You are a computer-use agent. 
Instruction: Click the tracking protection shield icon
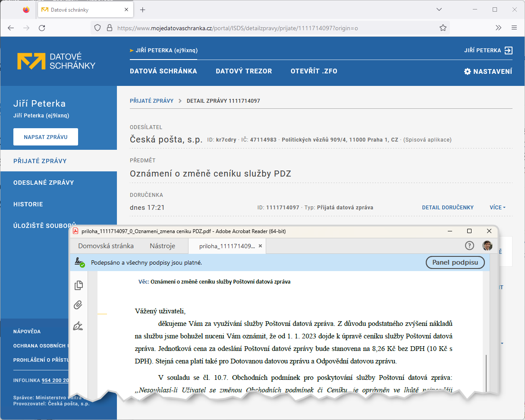click(97, 28)
